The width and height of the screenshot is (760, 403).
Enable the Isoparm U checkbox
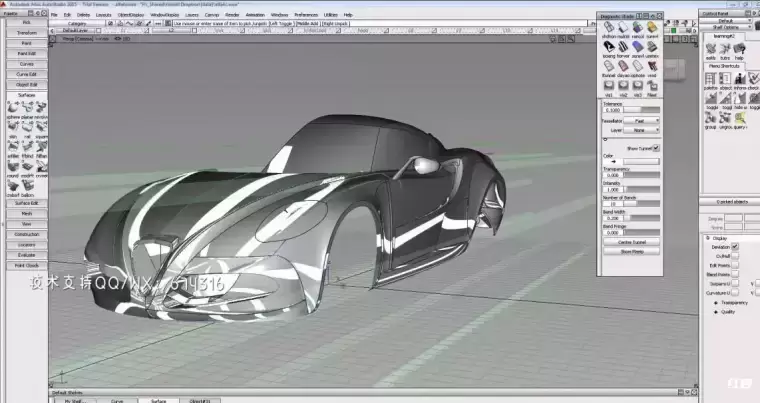[735, 284]
